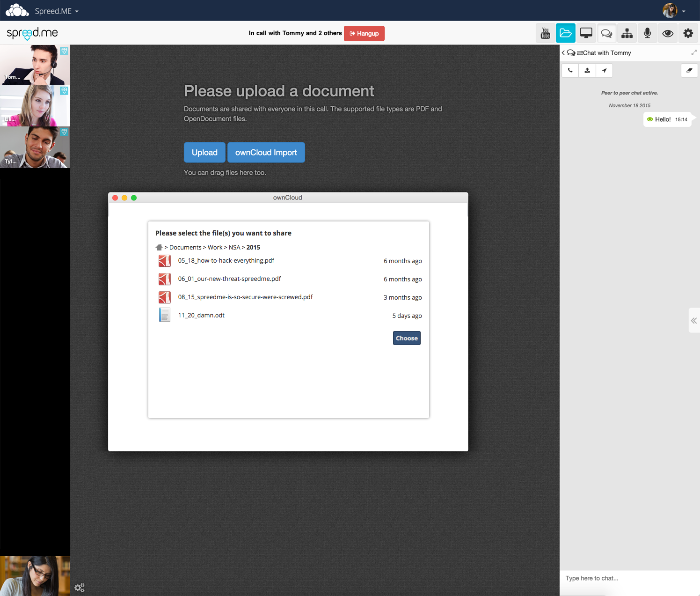Go to home folder in breadcrumb
The width and height of the screenshot is (700, 596).
pos(159,247)
